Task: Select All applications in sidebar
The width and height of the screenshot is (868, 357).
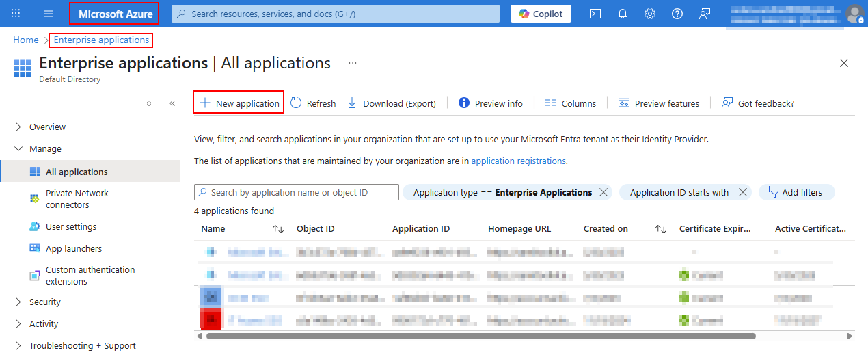Action: coord(90,172)
